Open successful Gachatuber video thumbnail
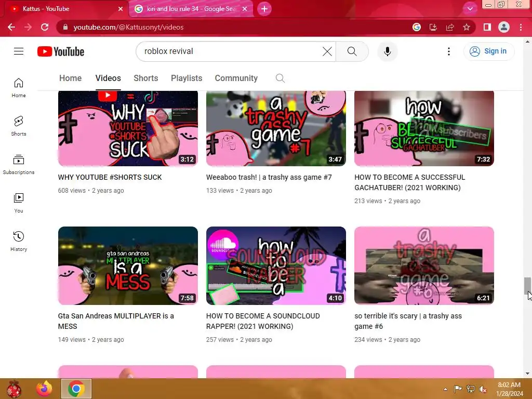The image size is (532, 399). [x=424, y=128]
